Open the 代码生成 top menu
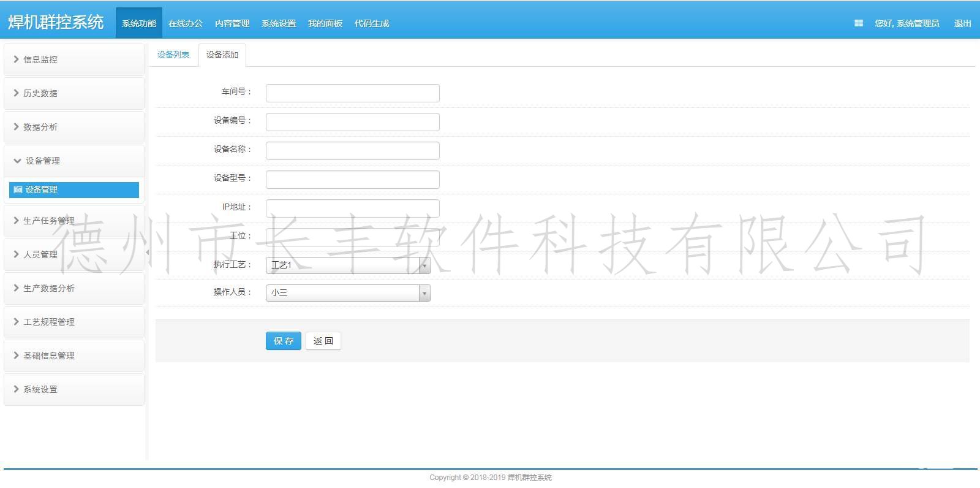The image size is (980, 488). pyautogui.click(x=372, y=23)
